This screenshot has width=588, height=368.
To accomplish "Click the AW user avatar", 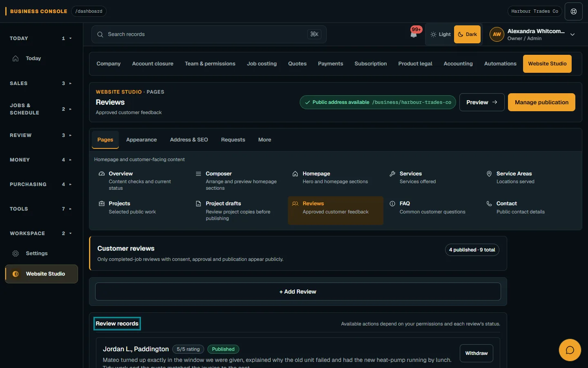I will point(497,34).
